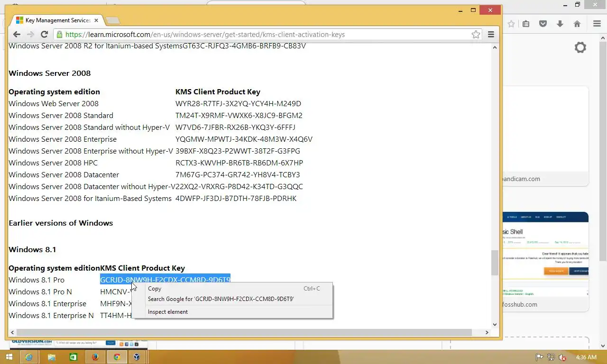Click Firefox's bookmark star icon
607x364 pixels.
click(511, 24)
